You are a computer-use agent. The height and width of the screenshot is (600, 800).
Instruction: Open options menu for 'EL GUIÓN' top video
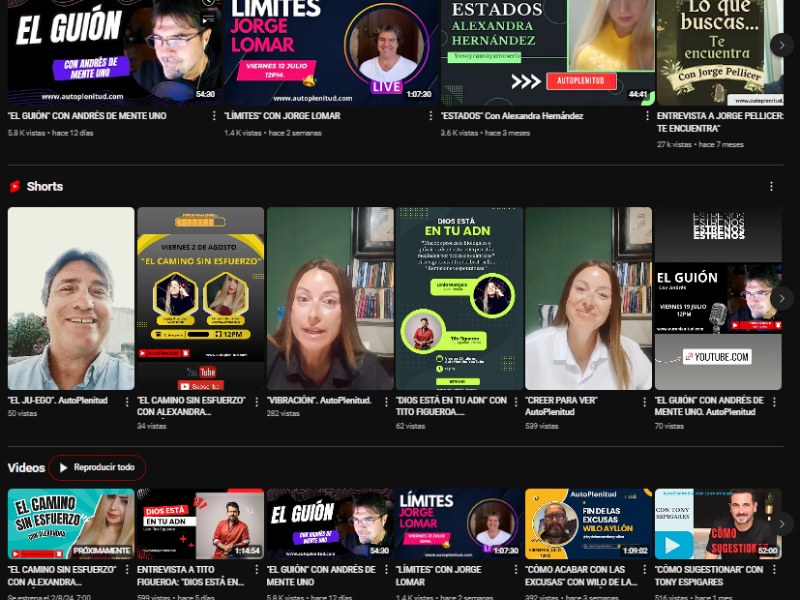[x=214, y=116]
